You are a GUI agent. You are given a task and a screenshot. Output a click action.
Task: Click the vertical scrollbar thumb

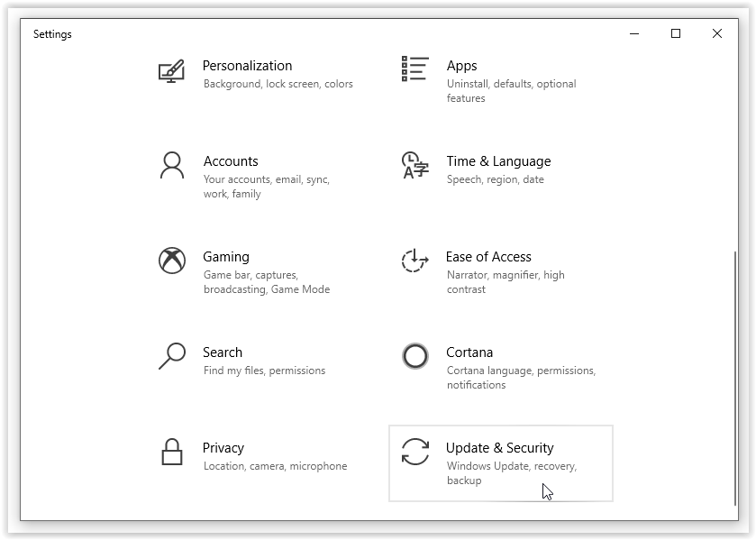pyautogui.click(x=734, y=379)
